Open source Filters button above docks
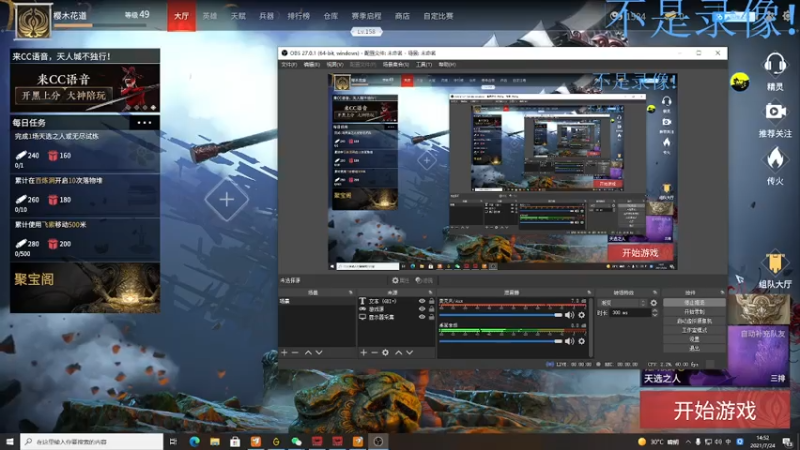Screen dimensions: 800x450 pos(424,281)
